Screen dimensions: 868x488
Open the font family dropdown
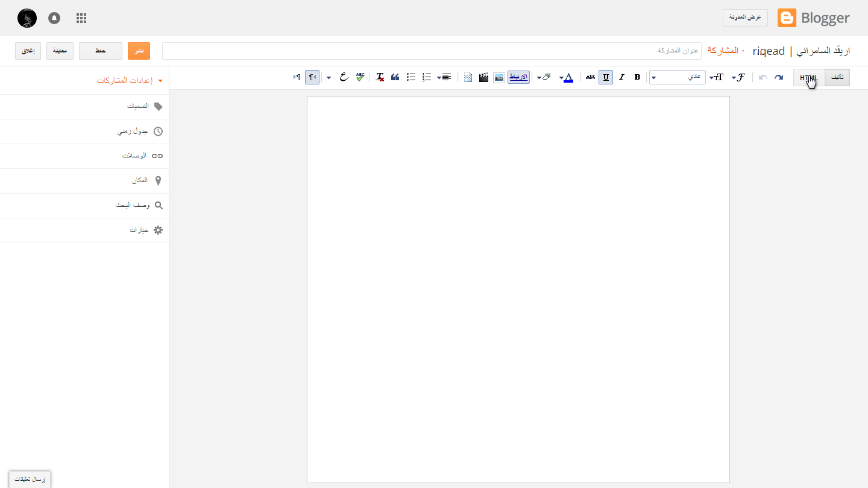point(738,77)
